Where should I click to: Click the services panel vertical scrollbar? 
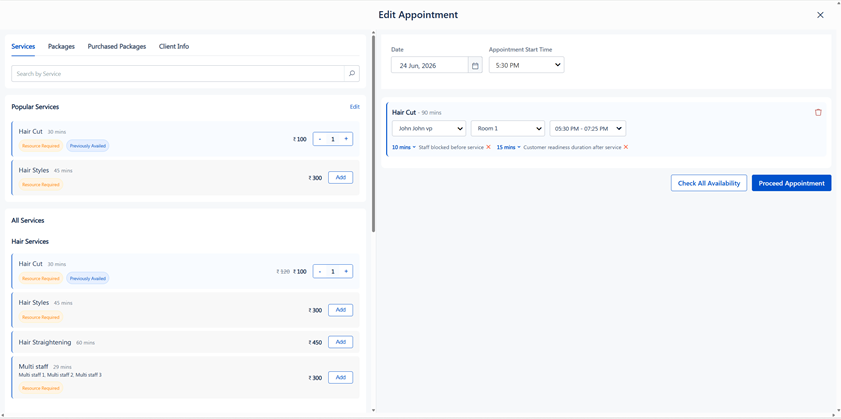373,133
